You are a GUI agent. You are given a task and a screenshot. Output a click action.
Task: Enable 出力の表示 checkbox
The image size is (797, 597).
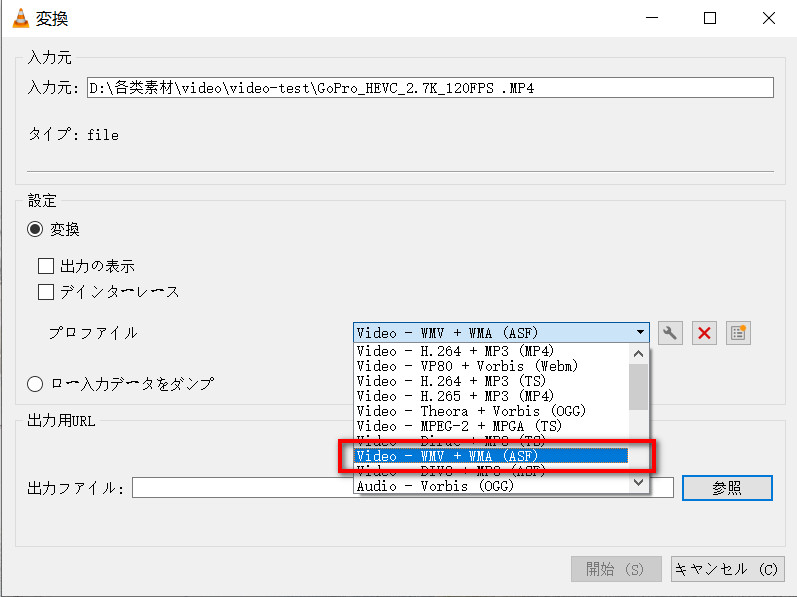tap(46, 266)
